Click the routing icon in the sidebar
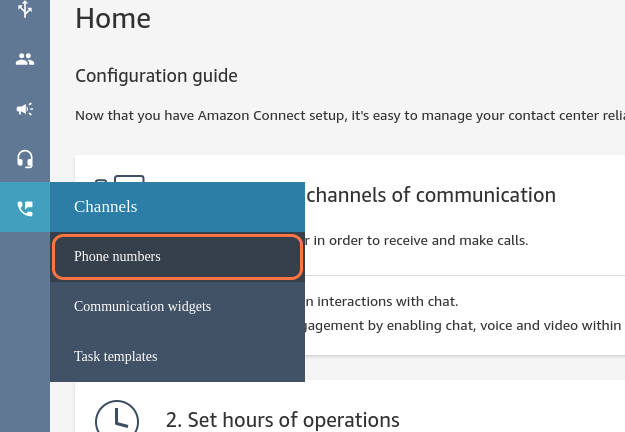 coord(25,9)
